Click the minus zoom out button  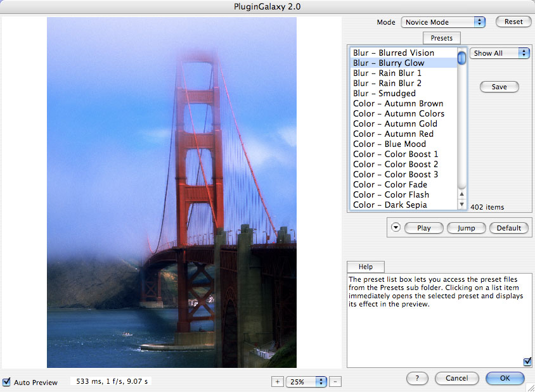pyautogui.click(x=335, y=382)
